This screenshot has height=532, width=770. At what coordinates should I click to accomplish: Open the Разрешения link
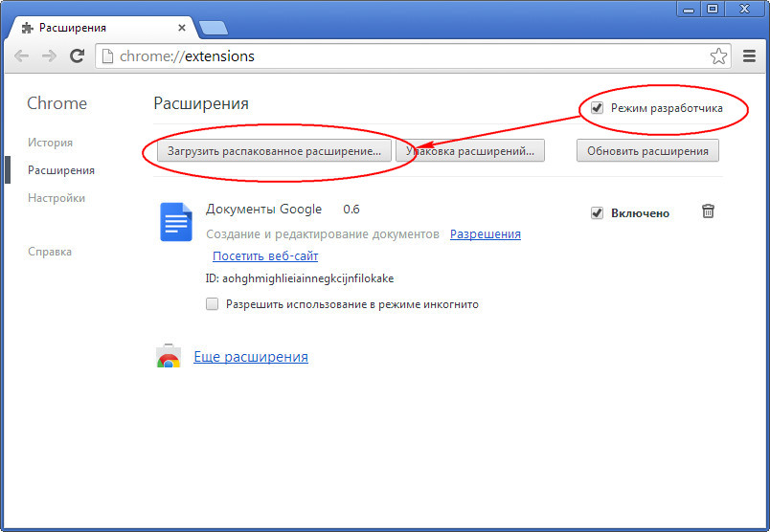pyautogui.click(x=486, y=234)
